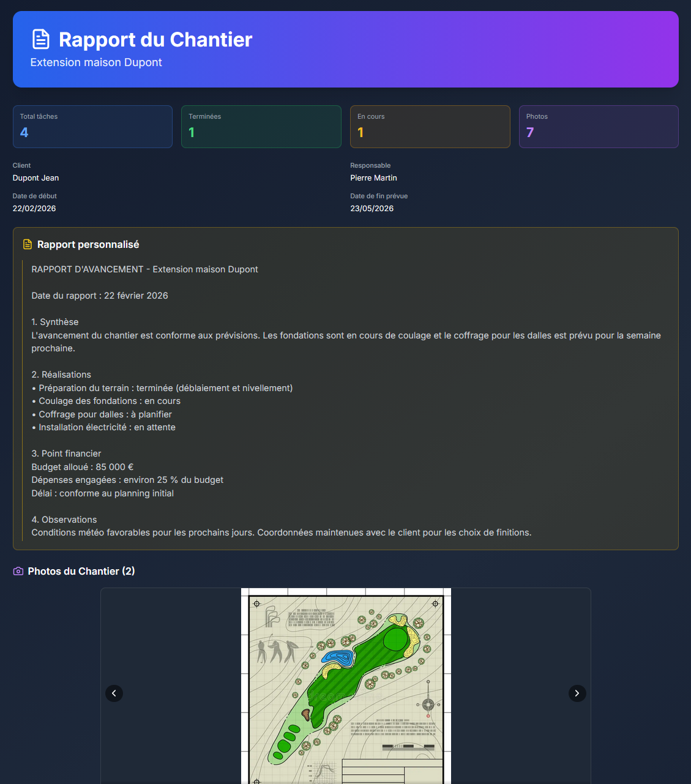
Task: Click the camera icon next to Photos du Chantier
Action: pos(18,571)
